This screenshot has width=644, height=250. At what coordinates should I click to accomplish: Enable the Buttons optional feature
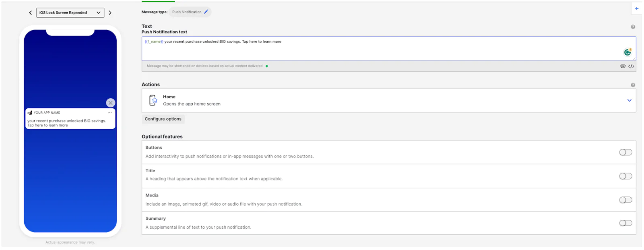coord(625,152)
